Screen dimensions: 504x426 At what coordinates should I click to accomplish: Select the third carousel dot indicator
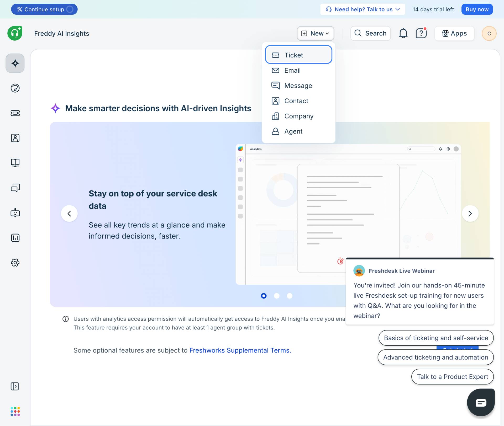pyautogui.click(x=290, y=296)
